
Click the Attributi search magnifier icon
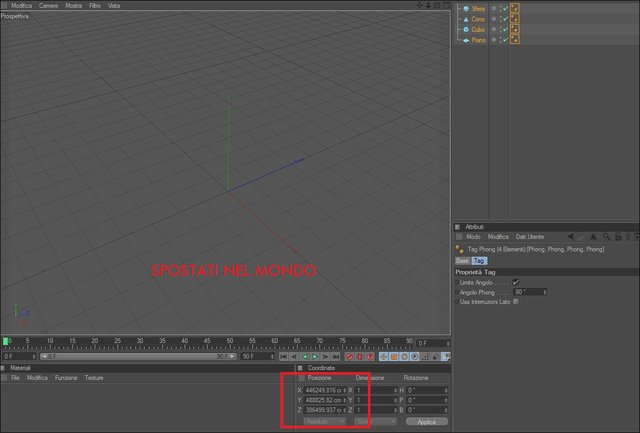pos(607,237)
